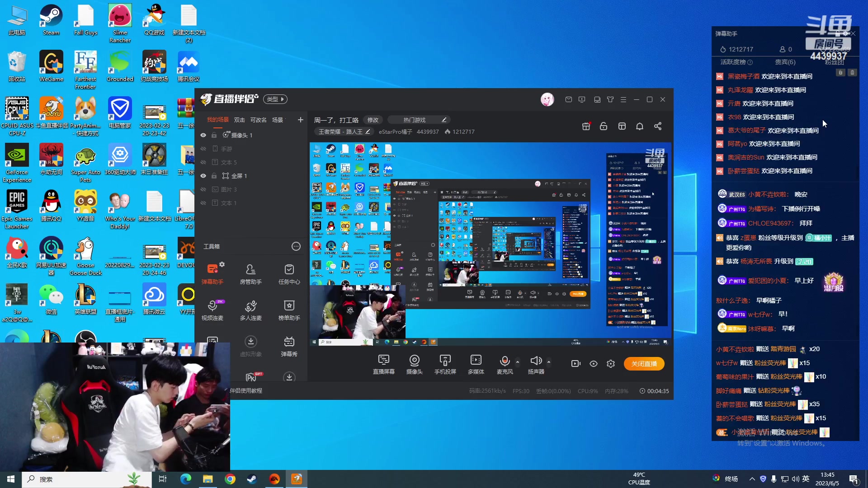Open toolbox more-options circle icon
This screenshot has width=868, height=488.
[296, 246]
